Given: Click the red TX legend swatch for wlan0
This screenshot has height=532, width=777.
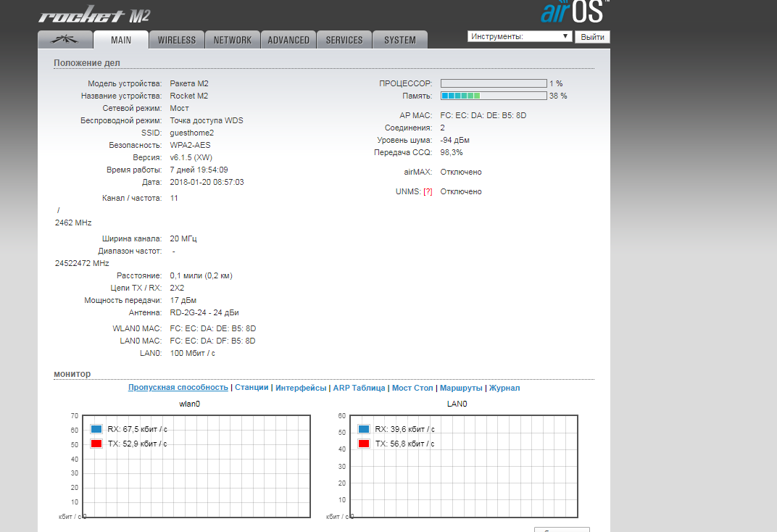Looking at the screenshot, I should 96,444.
